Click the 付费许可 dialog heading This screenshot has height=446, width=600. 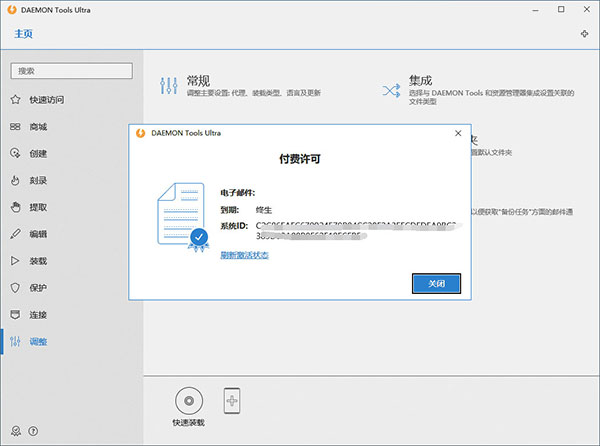point(300,159)
